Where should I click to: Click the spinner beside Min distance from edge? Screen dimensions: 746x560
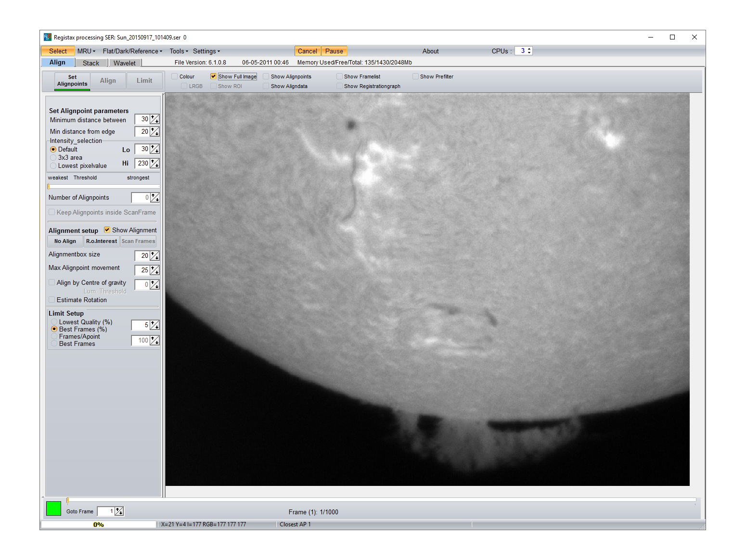tap(154, 131)
